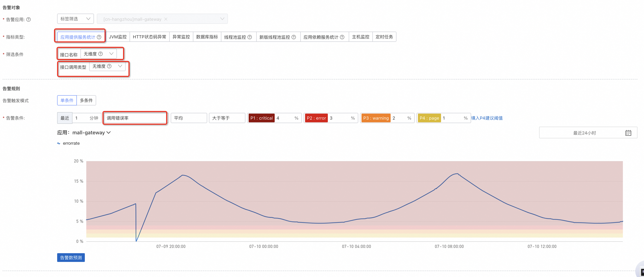The height and width of the screenshot is (277, 644).
Task: Click 告警数预测 button
Action: click(x=71, y=258)
